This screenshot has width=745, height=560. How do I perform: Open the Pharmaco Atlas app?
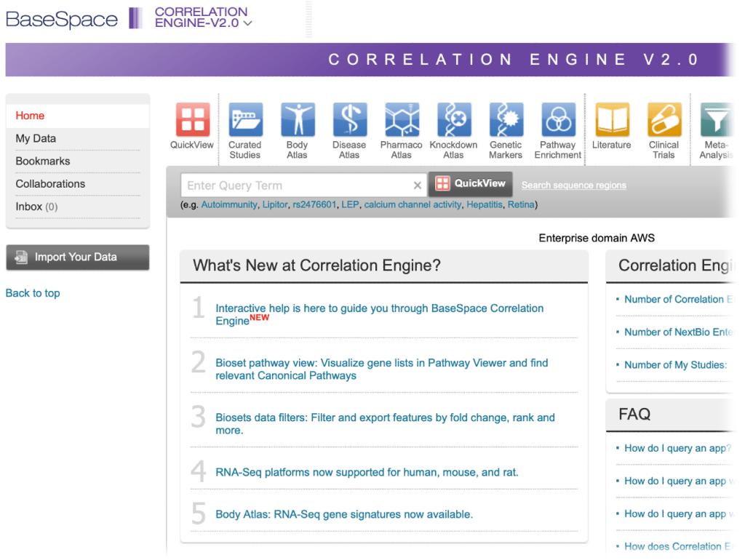click(402, 120)
